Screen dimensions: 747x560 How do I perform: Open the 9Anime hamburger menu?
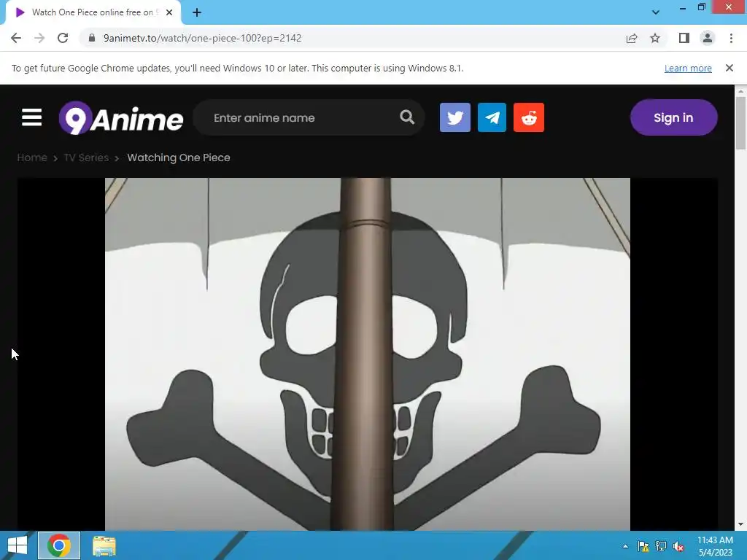pos(31,117)
